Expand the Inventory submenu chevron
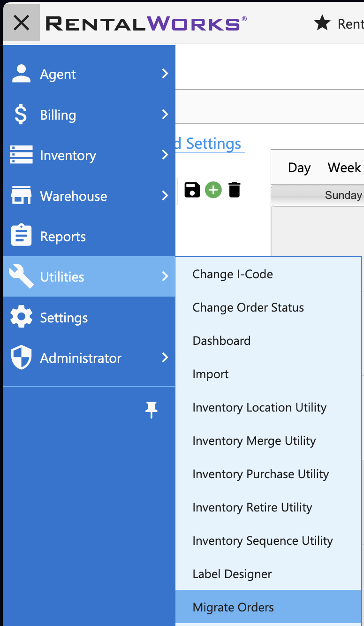The height and width of the screenshot is (626, 364). 165,155
